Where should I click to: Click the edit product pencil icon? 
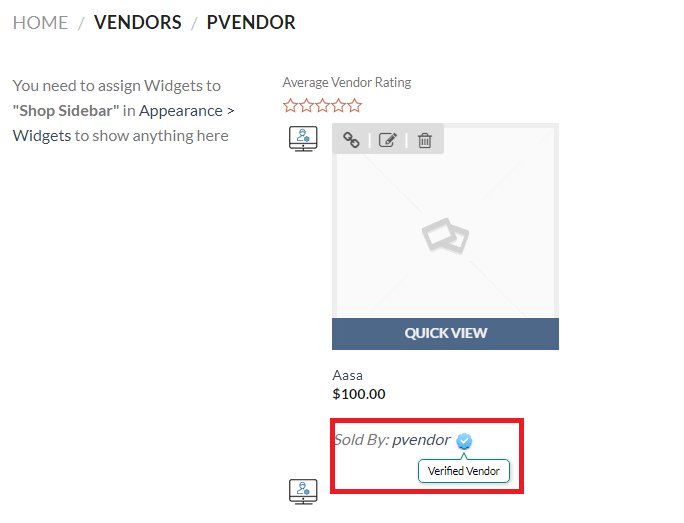388,140
